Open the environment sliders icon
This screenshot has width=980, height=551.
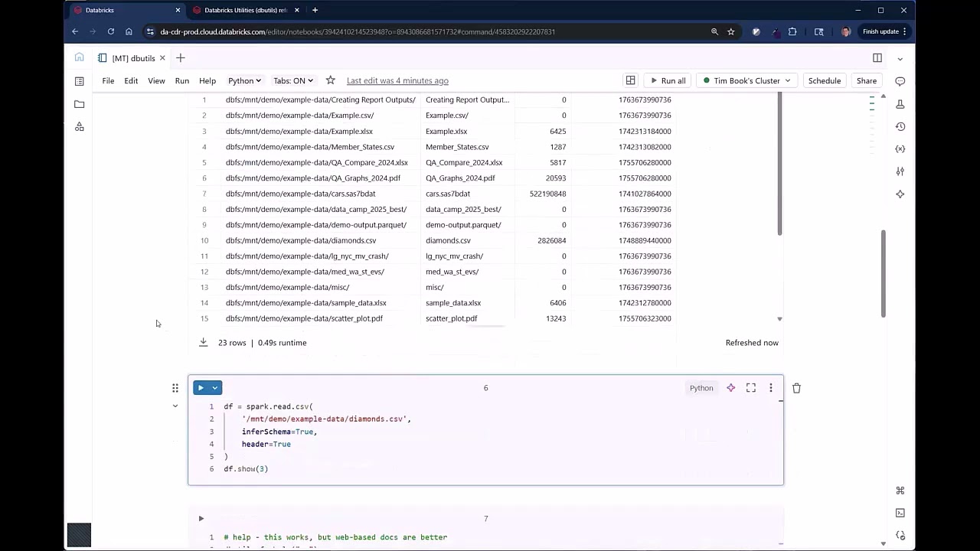pos(900,171)
